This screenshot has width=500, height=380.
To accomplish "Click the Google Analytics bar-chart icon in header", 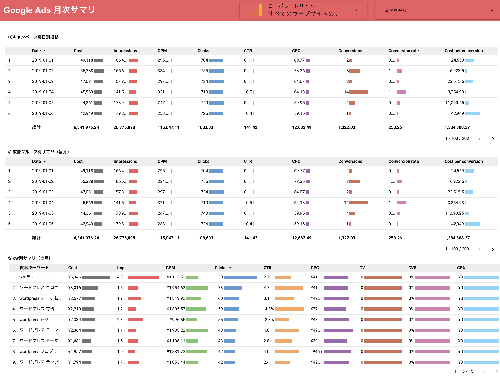I will coord(256,10).
